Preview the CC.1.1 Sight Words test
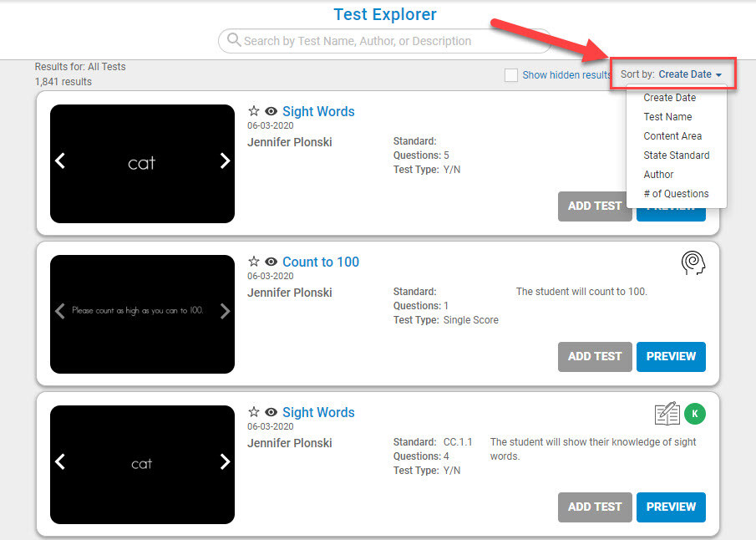The image size is (756, 540). click(x=671, y=507)
